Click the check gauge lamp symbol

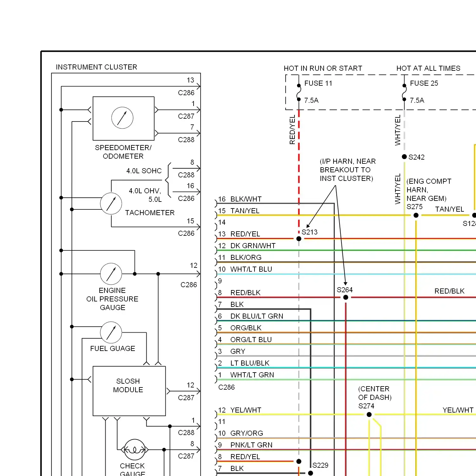tap(135, 450)
